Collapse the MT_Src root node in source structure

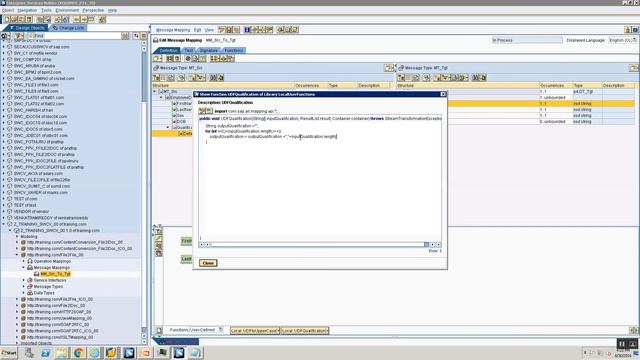click(x=155, y=91)
